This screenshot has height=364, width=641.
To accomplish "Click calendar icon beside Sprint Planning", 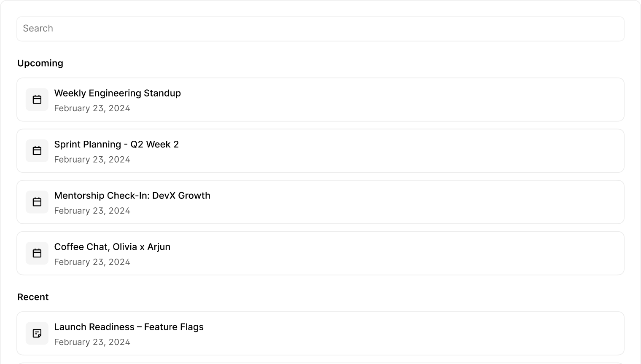I will click(x=37, y=151).
